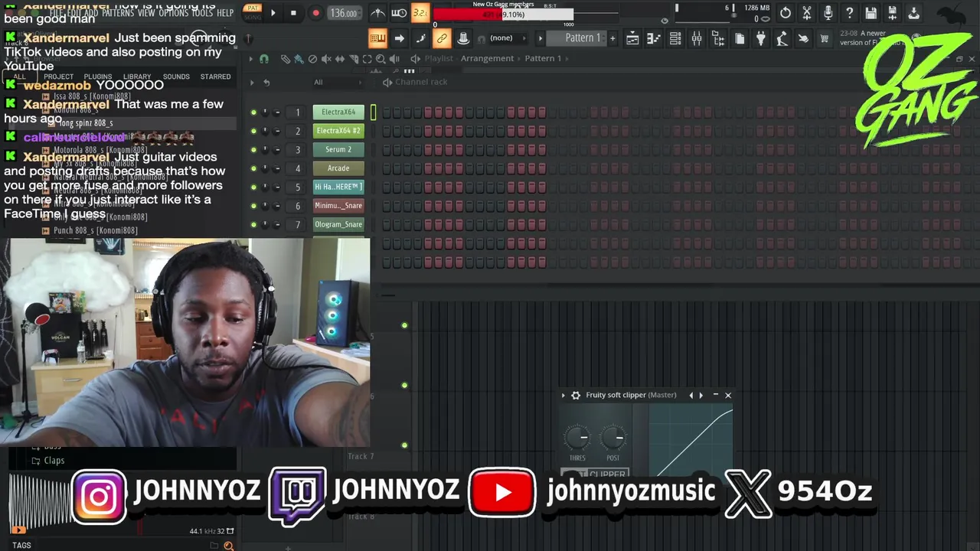Mute the Arcade channel LED
980x551 pixels.
coord(253,168)
